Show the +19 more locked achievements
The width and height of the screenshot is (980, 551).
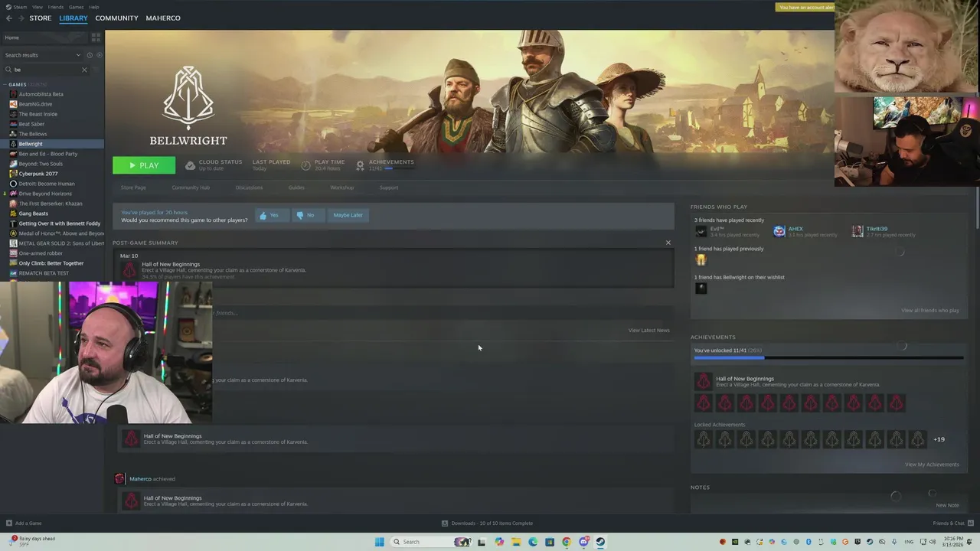coord(939,439)
